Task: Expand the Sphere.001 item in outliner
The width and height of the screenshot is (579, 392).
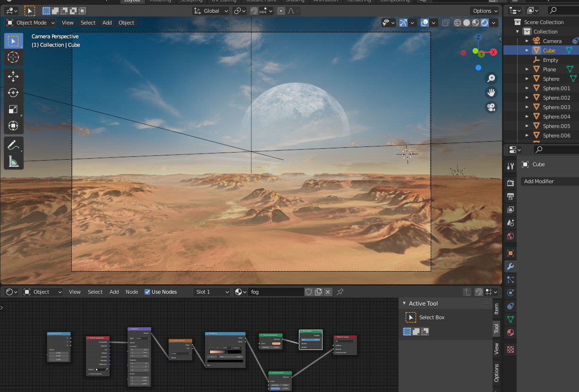Action: (527, 88)
